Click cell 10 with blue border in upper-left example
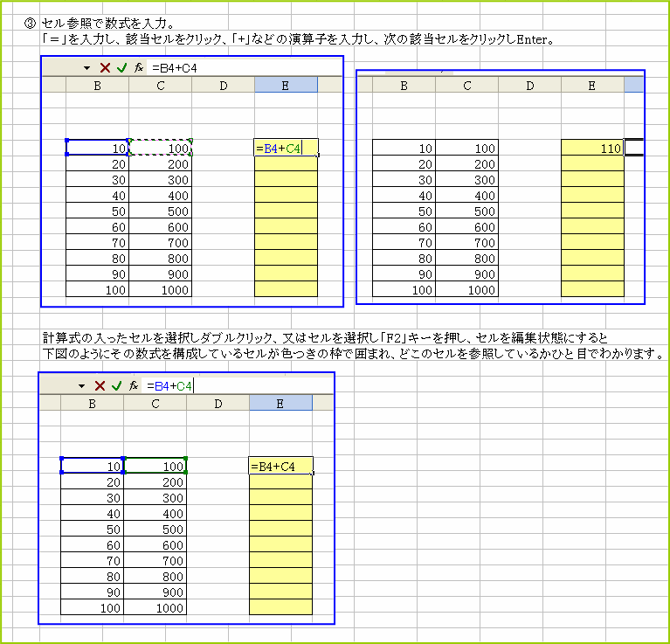 tap(98, 148)
